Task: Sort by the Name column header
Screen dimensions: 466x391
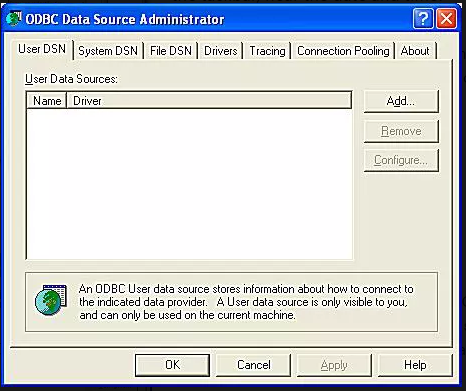Action: pyautogui.click(x=47, y=101)
